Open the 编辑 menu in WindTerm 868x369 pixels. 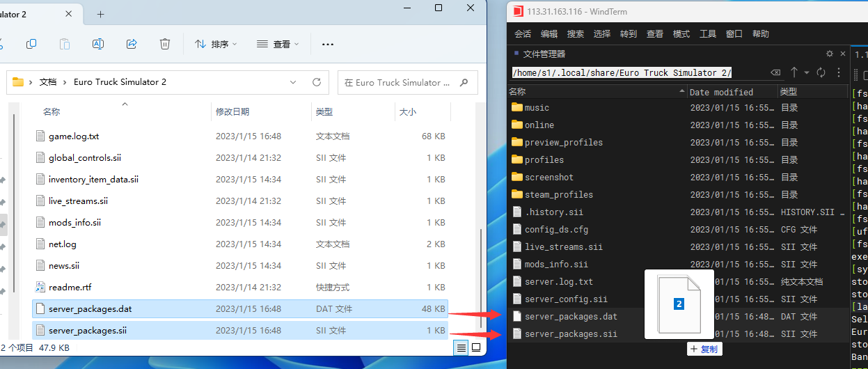point(549,34)
